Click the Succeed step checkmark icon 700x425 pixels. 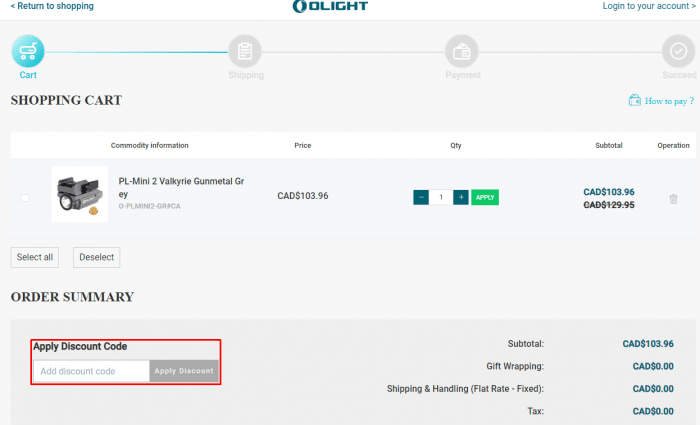pyautogui.click(x=679, y=51)
